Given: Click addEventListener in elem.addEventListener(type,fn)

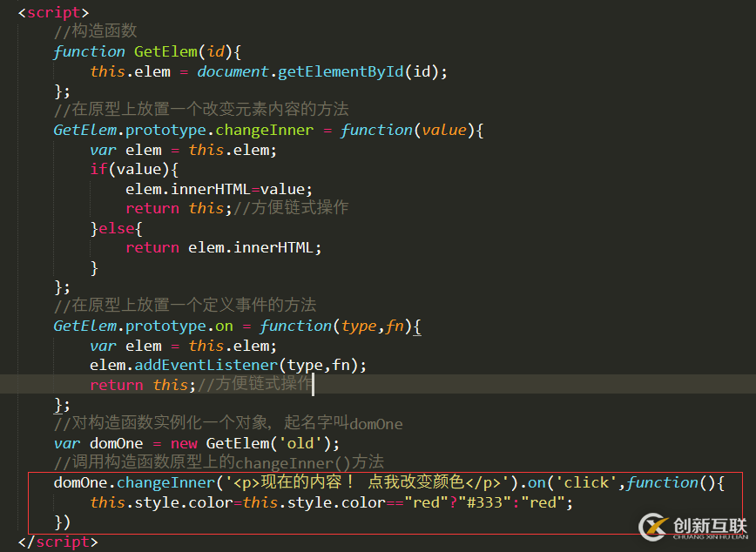Looking at the screenshot, I should coord(206,366).
